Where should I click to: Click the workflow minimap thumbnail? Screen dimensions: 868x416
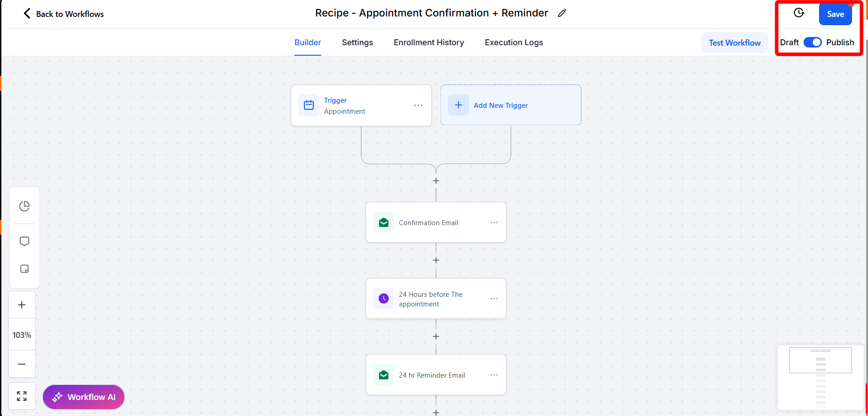[x=820, y=378]
